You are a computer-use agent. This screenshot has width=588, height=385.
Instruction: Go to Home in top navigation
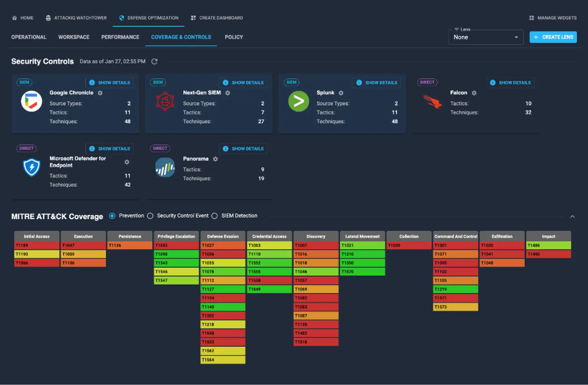click(23, 18)
